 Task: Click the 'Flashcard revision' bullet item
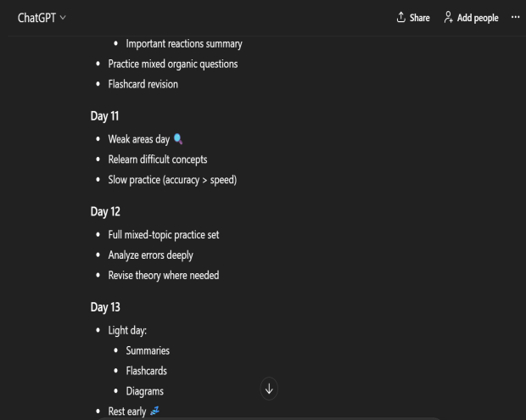coord(143,84)
